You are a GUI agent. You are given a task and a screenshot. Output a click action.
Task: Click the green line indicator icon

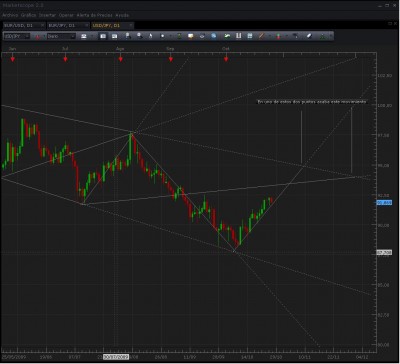click(227, 36)
